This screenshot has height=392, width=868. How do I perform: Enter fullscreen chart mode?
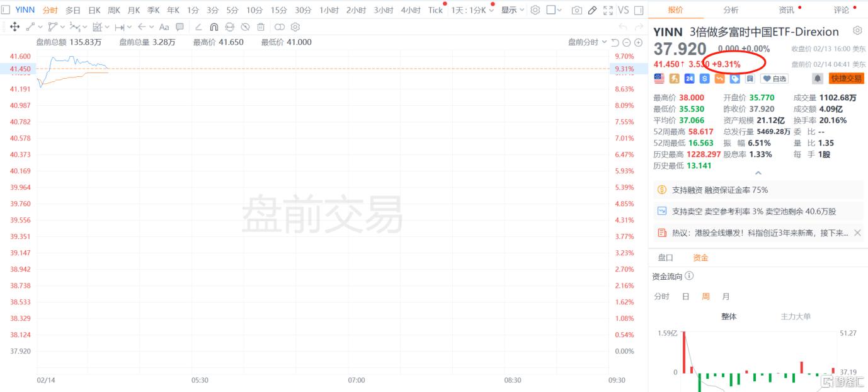(x=608, y=10)
